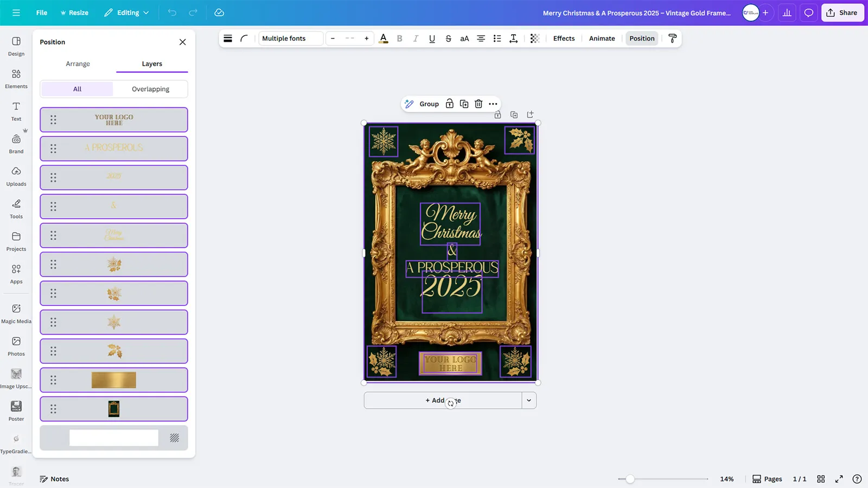Duplicate the selection using the copy icon
Screen dimensions: 868x488
click(464, 104)
